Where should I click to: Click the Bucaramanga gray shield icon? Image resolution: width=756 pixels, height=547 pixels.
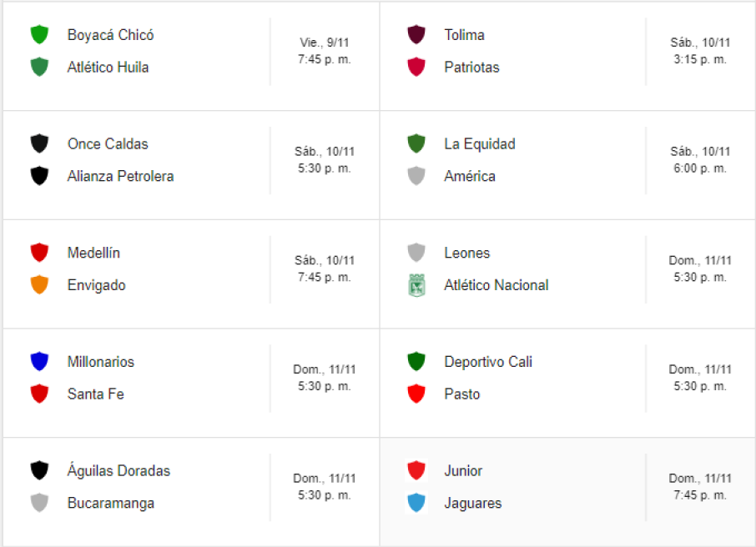39,504
